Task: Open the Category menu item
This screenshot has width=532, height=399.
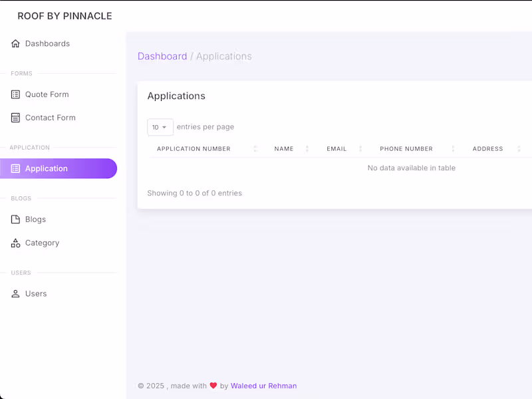Action: [x=42, y=243]
